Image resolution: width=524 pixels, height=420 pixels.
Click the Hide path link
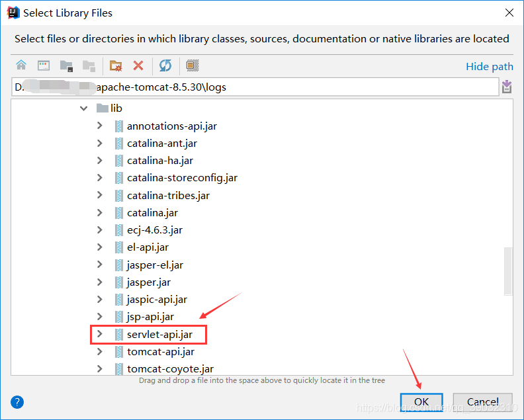(489, 67)
